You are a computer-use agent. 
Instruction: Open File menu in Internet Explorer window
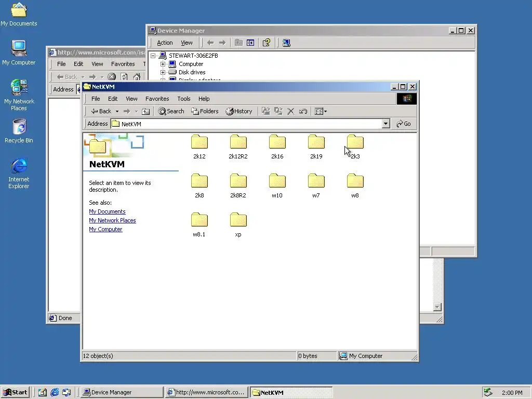tap(61, 64)
